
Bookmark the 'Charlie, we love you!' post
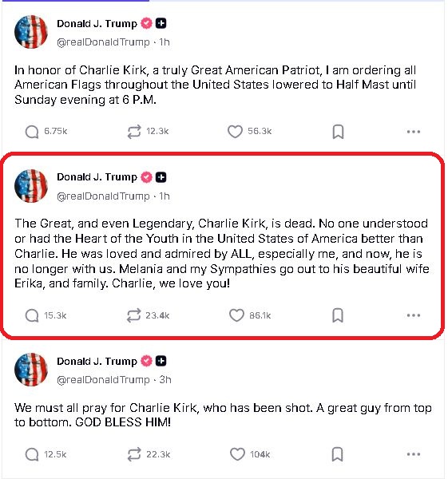point(338,315)
